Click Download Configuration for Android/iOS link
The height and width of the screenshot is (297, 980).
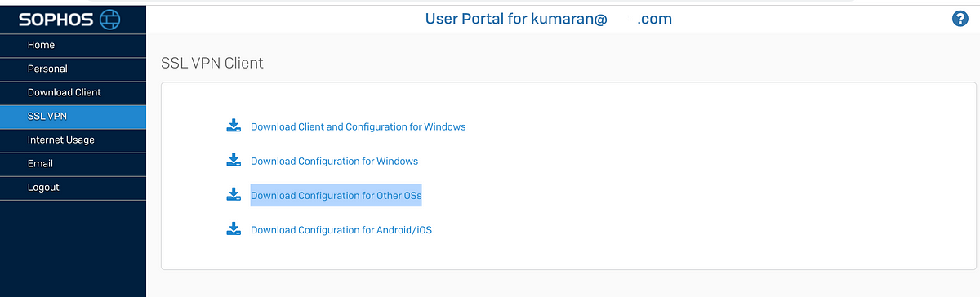click(x=341, y=230)
